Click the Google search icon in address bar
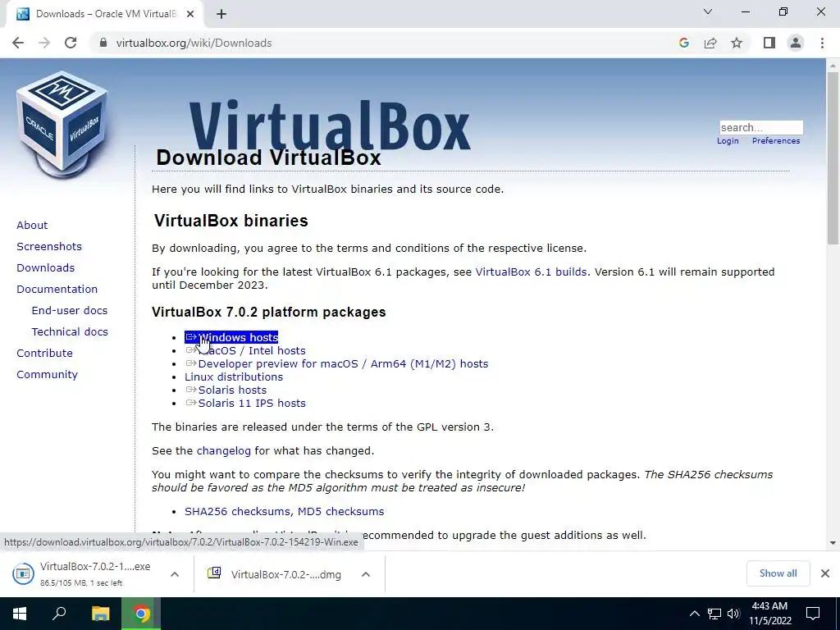840x630 pixels. point(683,43)
